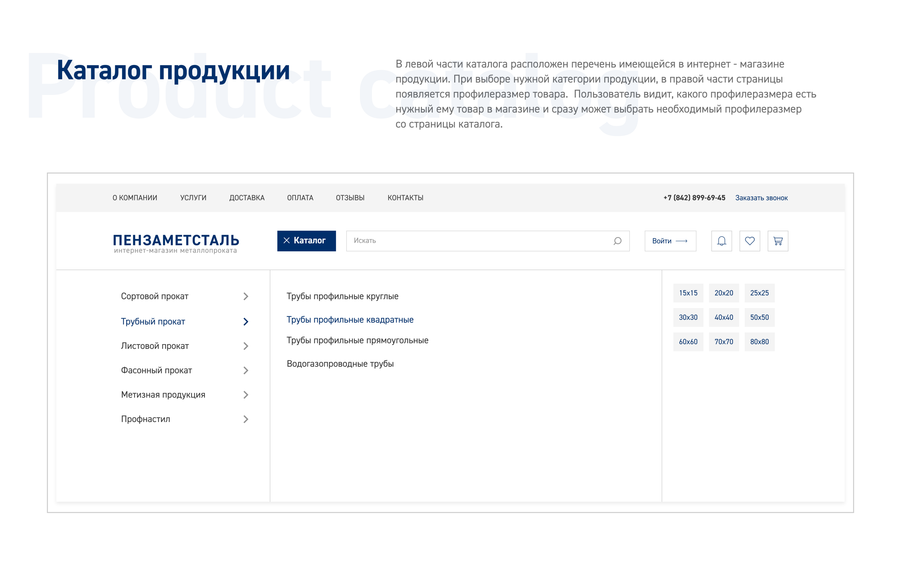Select Трубы профильные прямоугольные subcategory
The image size is (901, 588).
(357, 340)
